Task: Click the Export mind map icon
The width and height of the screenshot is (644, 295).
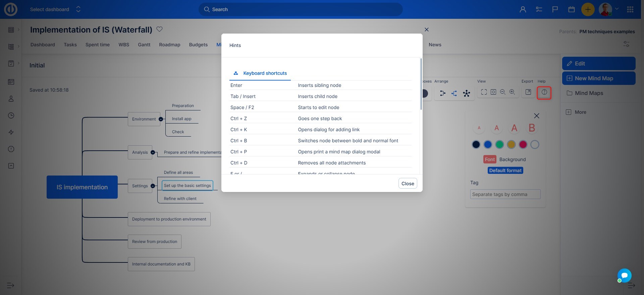Action: [x=528, y=92]
